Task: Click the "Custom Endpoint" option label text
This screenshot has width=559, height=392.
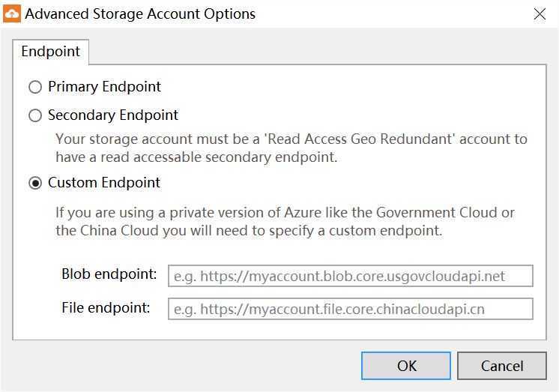Action: point(104,183)
